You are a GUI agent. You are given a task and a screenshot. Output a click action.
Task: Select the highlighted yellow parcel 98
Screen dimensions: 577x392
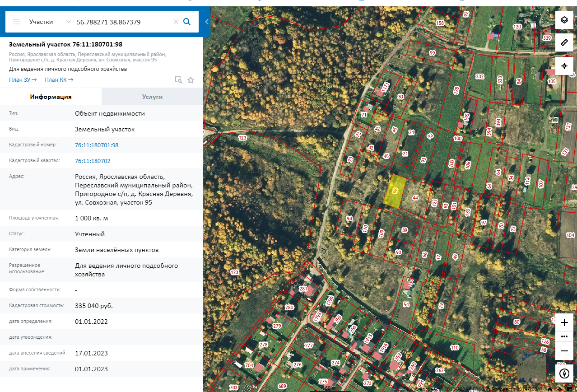(x=395, y=191)
